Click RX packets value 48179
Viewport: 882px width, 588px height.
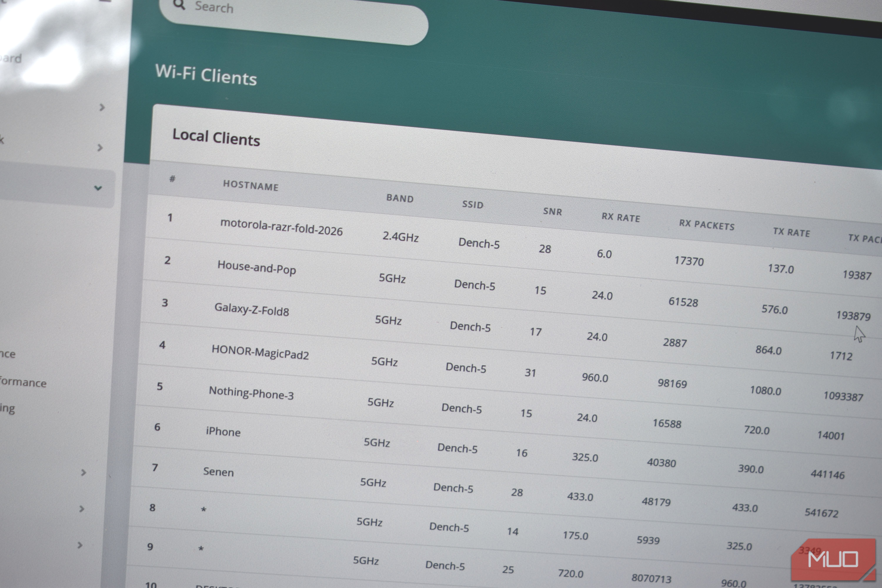click(656, 502)
